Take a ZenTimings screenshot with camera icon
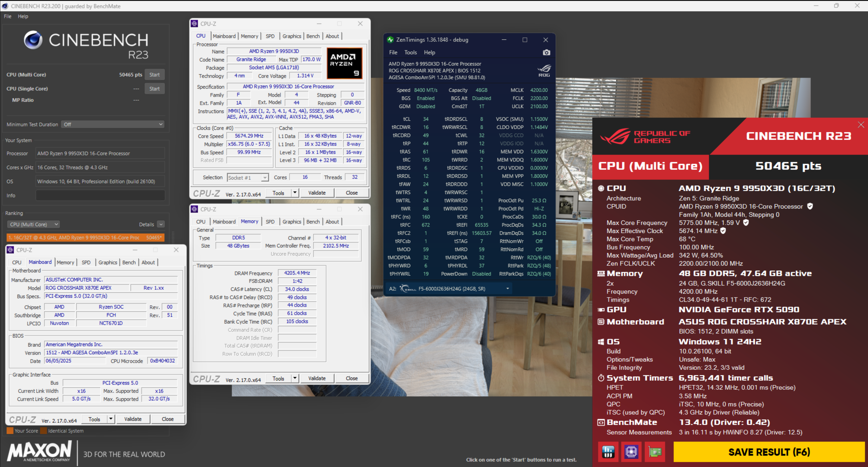Viewport: 868px width, 467px height. (x=546, y=52)
